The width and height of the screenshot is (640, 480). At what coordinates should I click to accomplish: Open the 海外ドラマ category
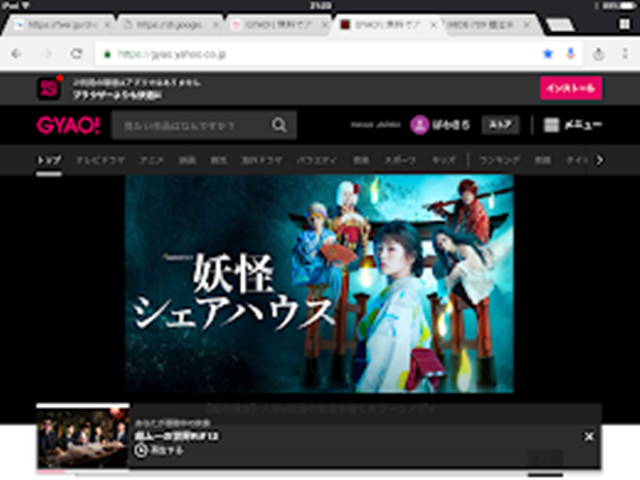point(262,160)
